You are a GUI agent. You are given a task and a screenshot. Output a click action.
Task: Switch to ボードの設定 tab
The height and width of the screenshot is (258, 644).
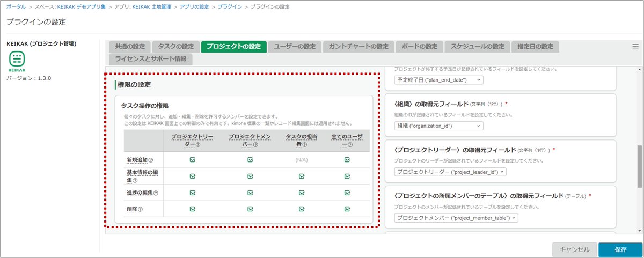pyautogui.click(x=420, y=46)
